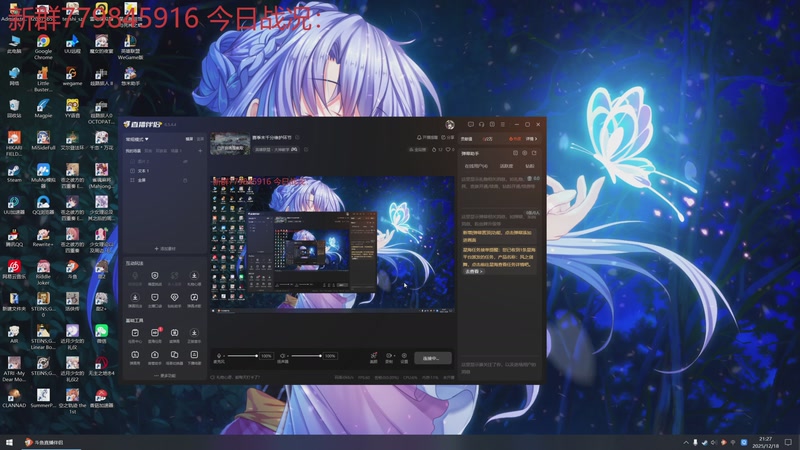This screenshot has width=800, height=450.
Task: Open the 任务中心 tool in 基础工具
Action: coord(135,335)
